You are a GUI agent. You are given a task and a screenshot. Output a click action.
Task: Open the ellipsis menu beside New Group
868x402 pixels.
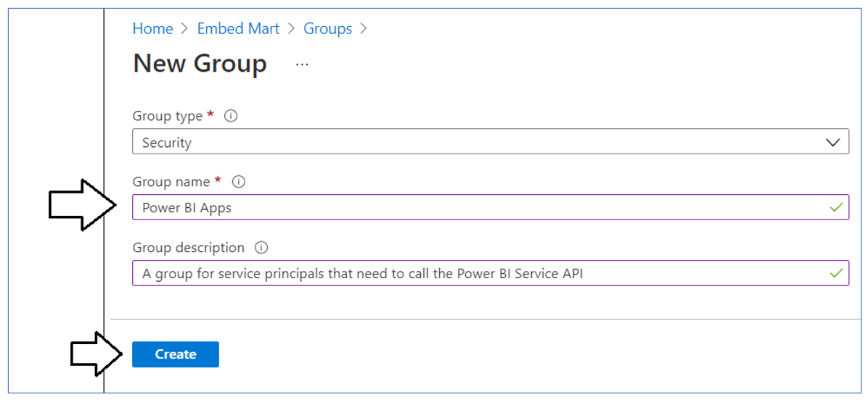click(302, 65)
